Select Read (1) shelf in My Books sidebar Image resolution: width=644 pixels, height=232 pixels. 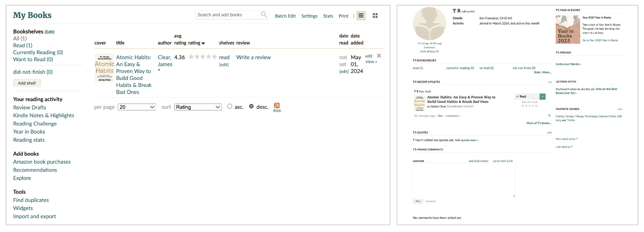[23, 45]
